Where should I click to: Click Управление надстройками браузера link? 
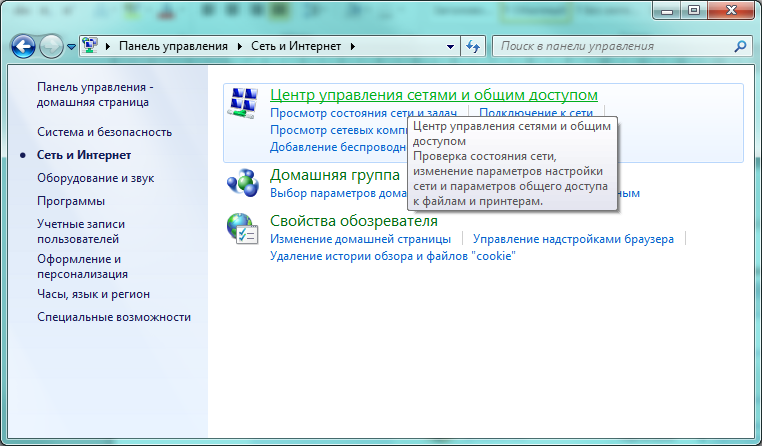click(x=573, y=239)
